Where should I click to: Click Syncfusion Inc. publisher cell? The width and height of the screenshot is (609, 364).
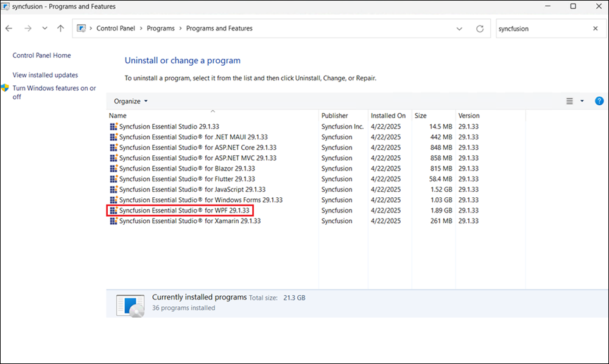click(342, 127)
